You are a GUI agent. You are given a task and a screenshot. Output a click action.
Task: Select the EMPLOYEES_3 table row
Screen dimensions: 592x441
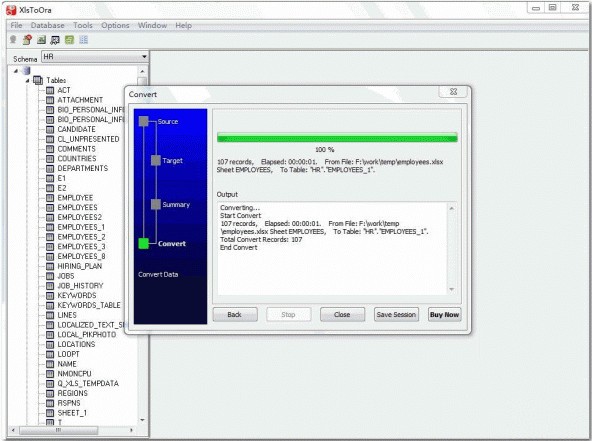pos(81,247)
